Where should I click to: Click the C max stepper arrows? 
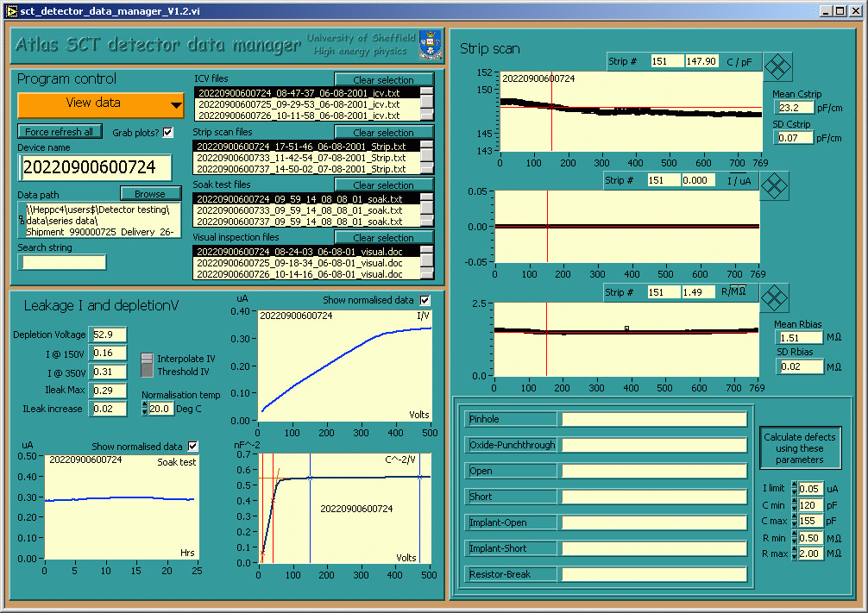pyautogui.click(x=795, y=521)
